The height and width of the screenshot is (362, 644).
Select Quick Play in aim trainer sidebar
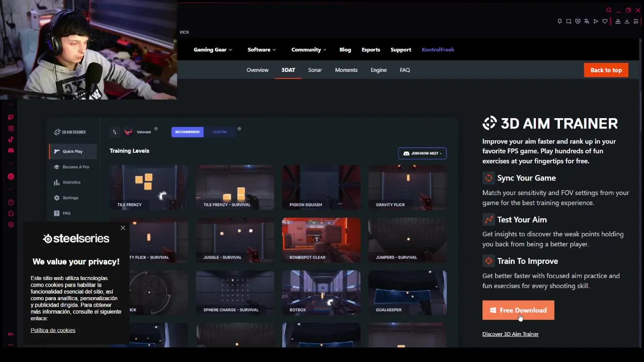[x=73, y=151]
